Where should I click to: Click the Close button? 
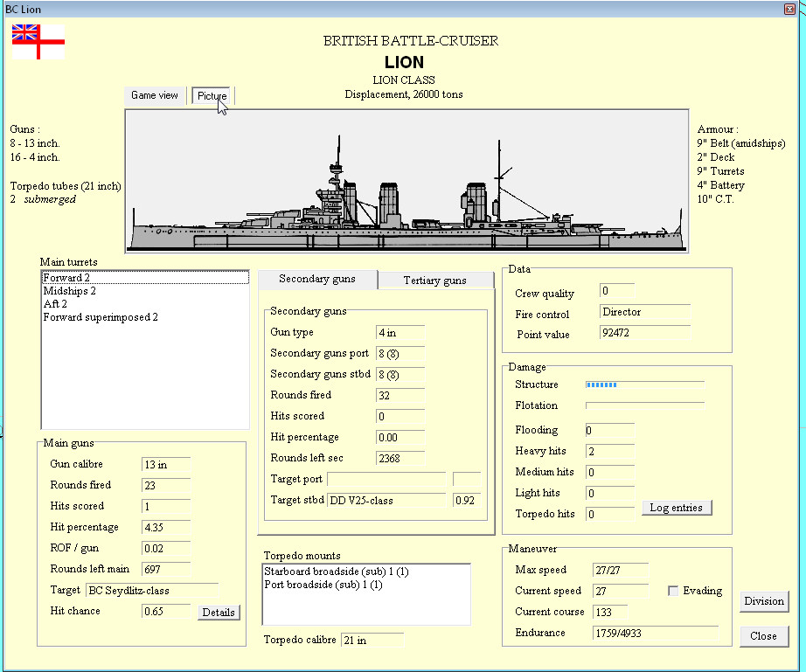[x=763, y=636]
